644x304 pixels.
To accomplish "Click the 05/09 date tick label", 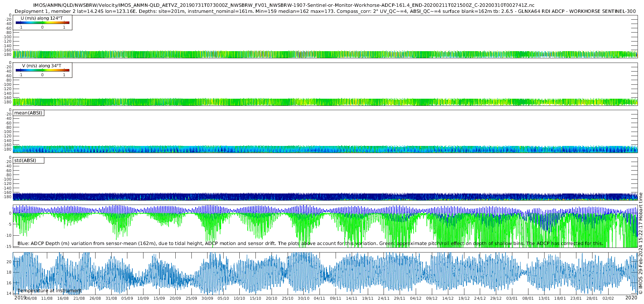I will [x=127, y=298].
